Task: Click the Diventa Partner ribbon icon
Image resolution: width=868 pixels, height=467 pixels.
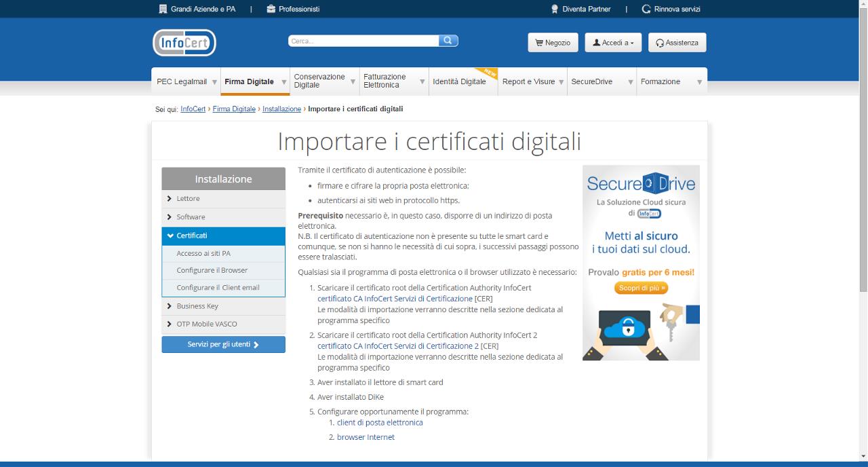Action: point(555,9)
